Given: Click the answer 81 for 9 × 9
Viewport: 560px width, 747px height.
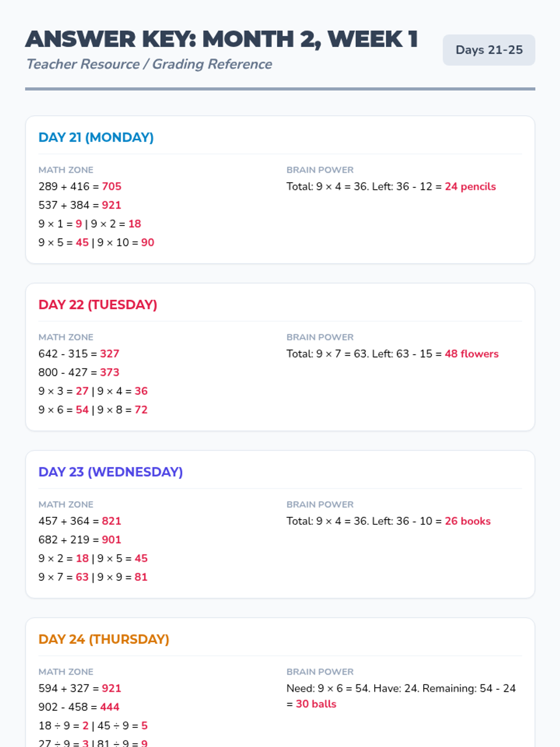Looking at the screenshot, I should pos(141,577).
